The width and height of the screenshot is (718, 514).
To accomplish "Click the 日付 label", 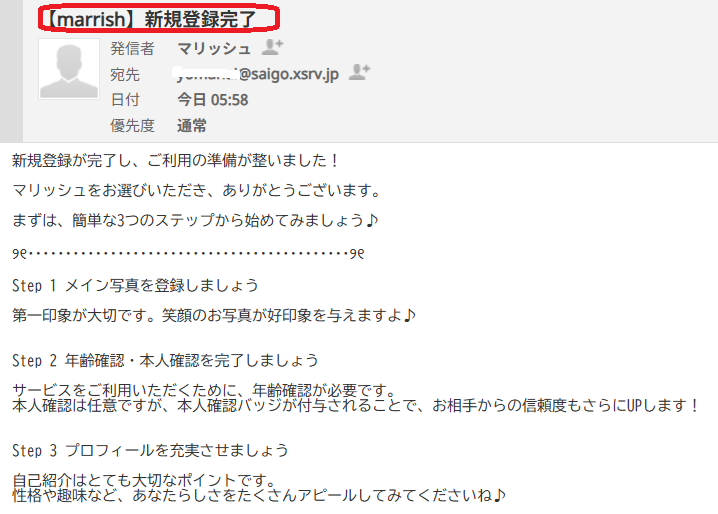I will click(x=125, y=99).
